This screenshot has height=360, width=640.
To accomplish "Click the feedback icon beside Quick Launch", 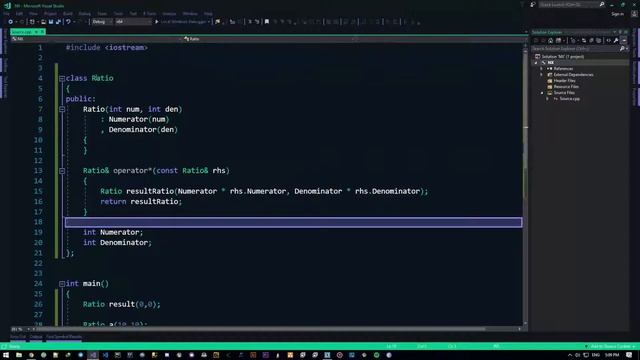I will (533, 4).
